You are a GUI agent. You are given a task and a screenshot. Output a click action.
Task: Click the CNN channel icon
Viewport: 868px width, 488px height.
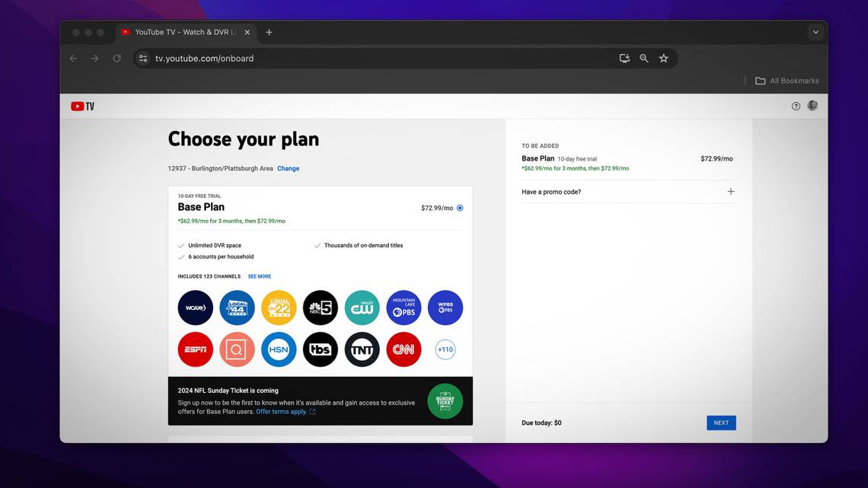pos(404,349)
